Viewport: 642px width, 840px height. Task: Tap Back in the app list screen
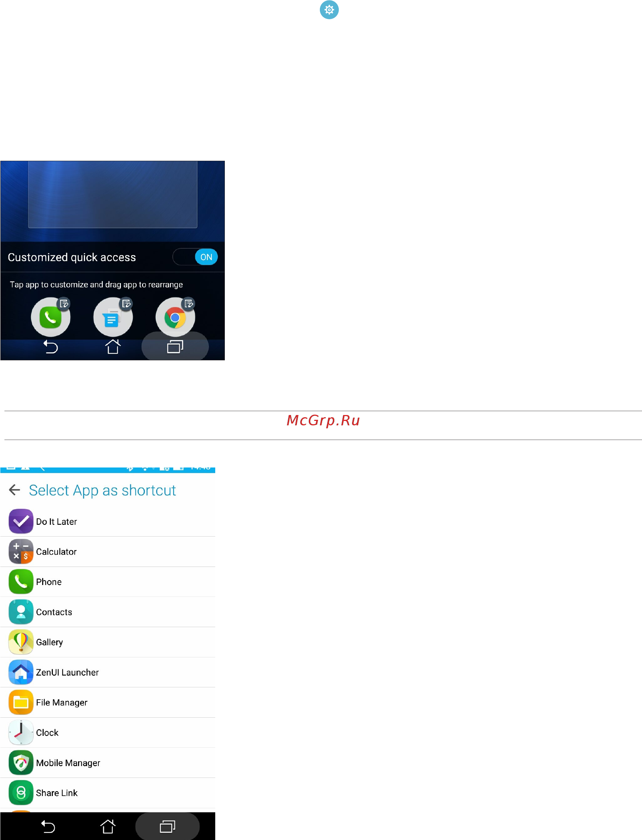tap(48, 827)
